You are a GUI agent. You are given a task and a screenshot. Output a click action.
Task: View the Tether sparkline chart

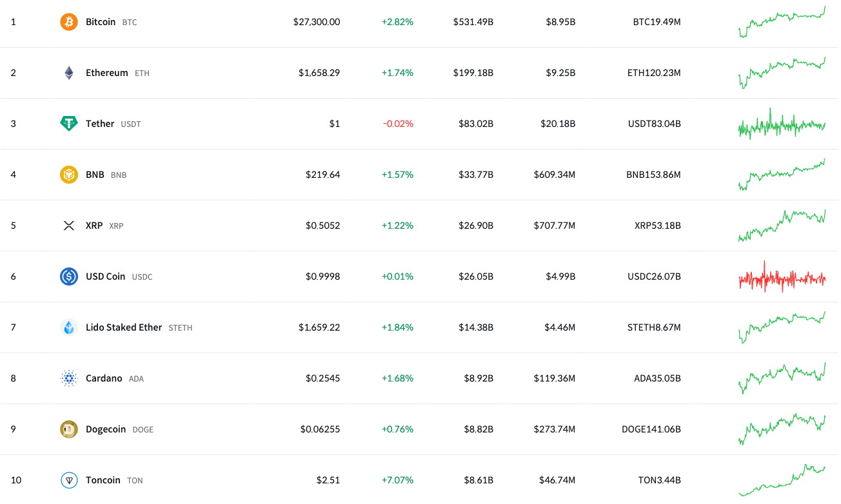[x=782, y=124]
